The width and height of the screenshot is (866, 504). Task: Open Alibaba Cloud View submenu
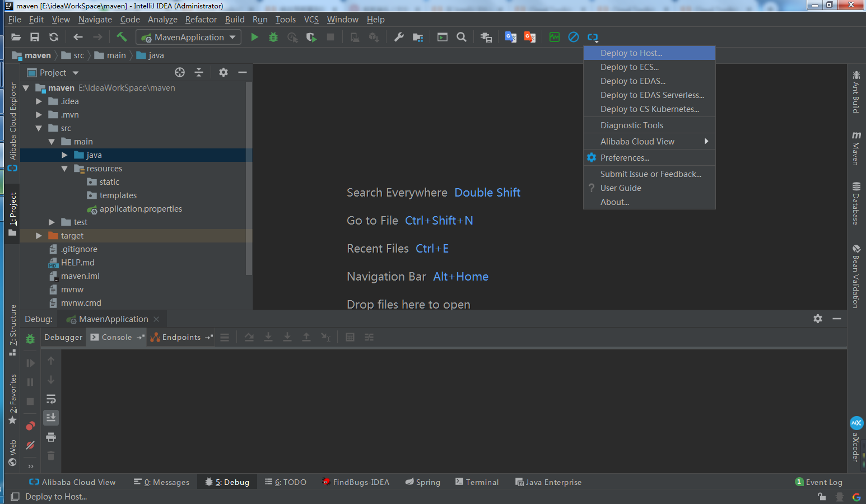649,141
